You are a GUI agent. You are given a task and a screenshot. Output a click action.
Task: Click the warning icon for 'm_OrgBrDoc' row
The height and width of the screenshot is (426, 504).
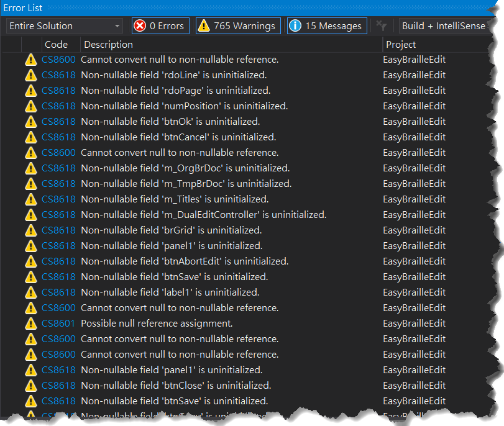31,168
